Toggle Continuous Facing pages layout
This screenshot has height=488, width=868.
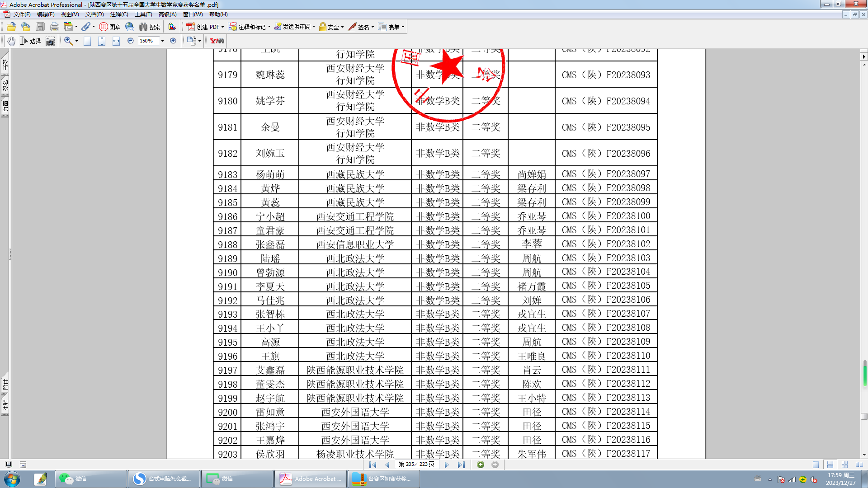[844, 465]
